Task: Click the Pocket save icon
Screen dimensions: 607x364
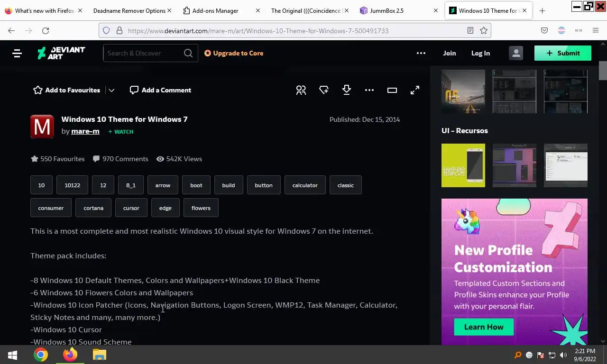Action: tap(544, 30)
